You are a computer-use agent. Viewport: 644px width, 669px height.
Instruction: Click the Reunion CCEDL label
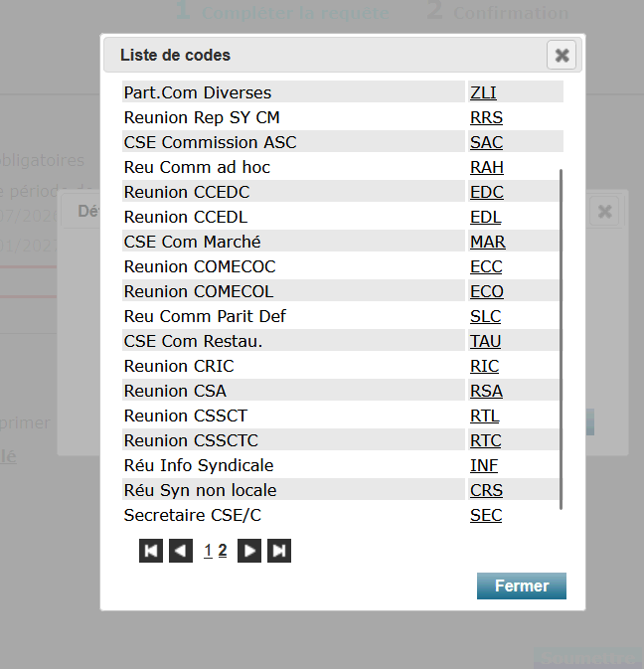[x=186, y=217]
